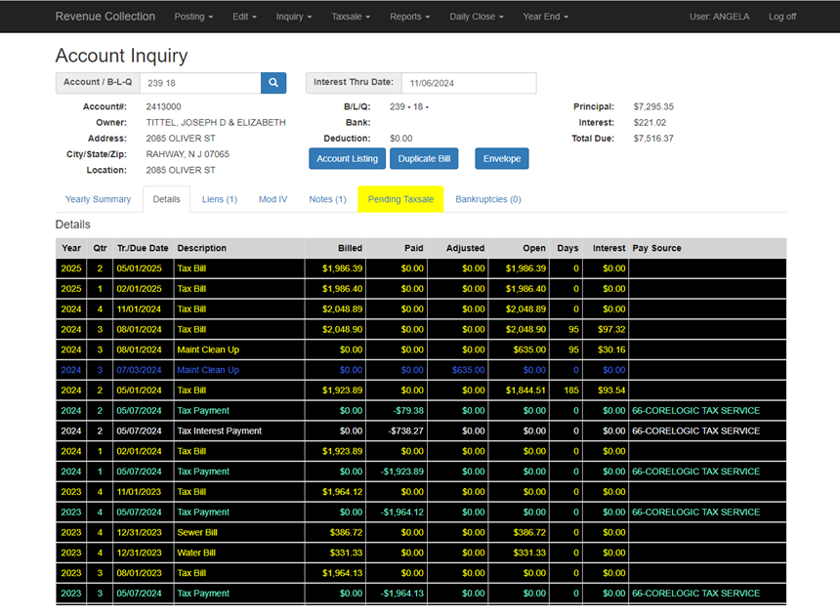Click the yellow Maint Clean Up description
Screen dimensions: 840x616
pyautogui.click(x=208, y=349)
